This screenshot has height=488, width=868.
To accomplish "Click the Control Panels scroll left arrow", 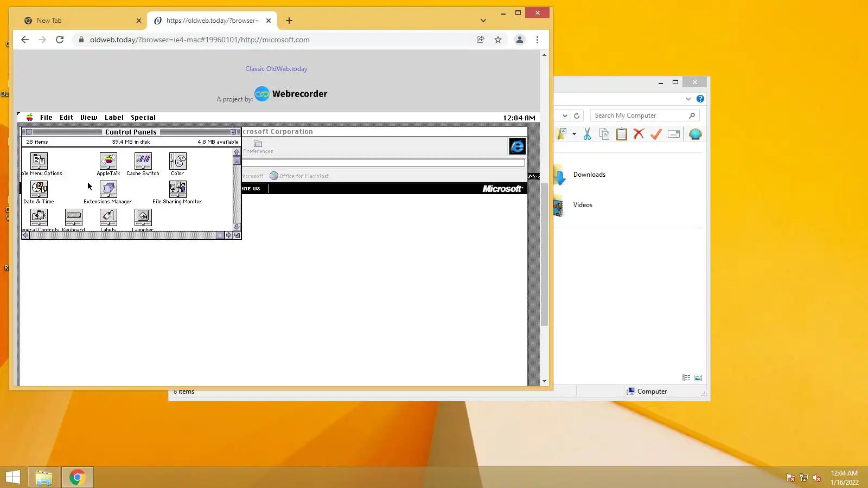I will 25,235.
